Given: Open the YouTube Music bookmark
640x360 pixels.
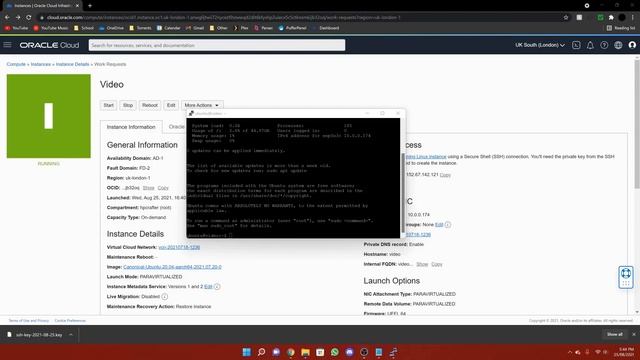Looking at the screenshot, I should pyautogui.click(x=51, y=28).
